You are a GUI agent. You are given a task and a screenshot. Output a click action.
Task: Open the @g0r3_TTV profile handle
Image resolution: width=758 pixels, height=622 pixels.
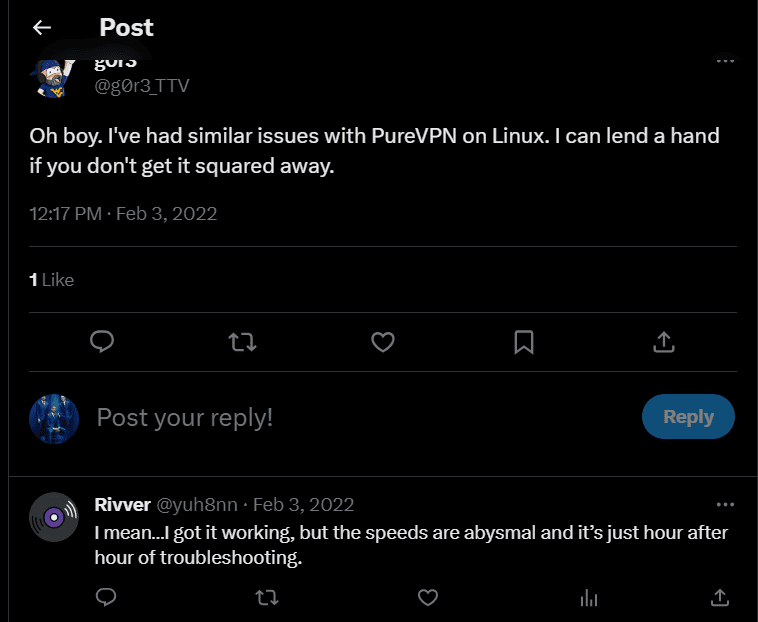[142, 86]
